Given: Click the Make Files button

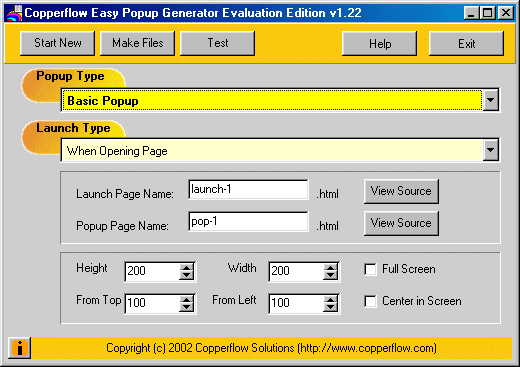Looking at the screenshot, I should click(x=137, y=43).
